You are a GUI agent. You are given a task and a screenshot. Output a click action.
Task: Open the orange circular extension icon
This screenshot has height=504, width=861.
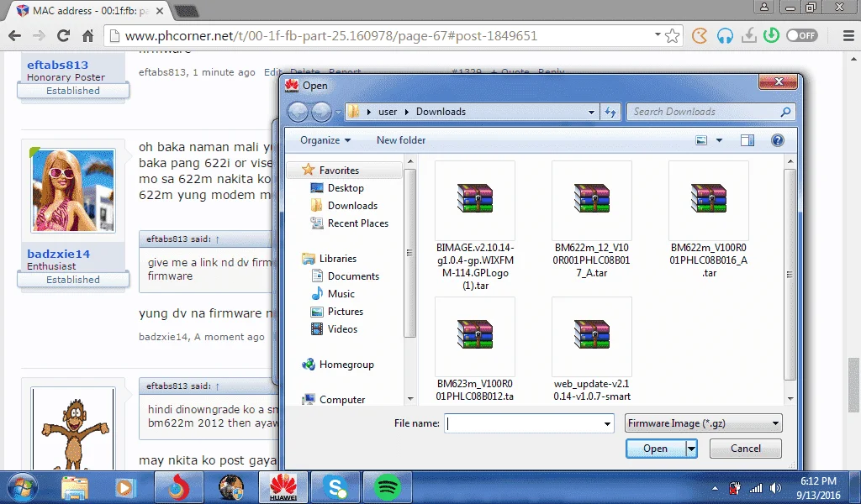pyautogui.click(x=700, y=35)
